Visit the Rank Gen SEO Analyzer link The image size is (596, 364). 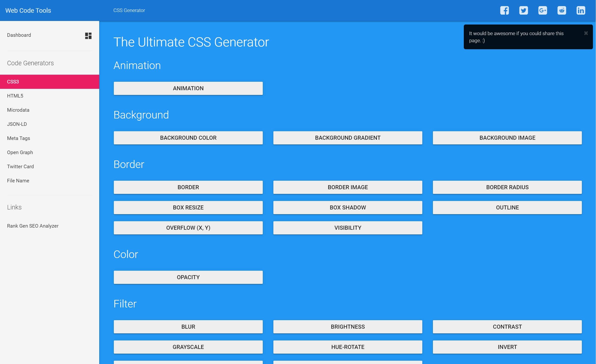tap(33, 226)
